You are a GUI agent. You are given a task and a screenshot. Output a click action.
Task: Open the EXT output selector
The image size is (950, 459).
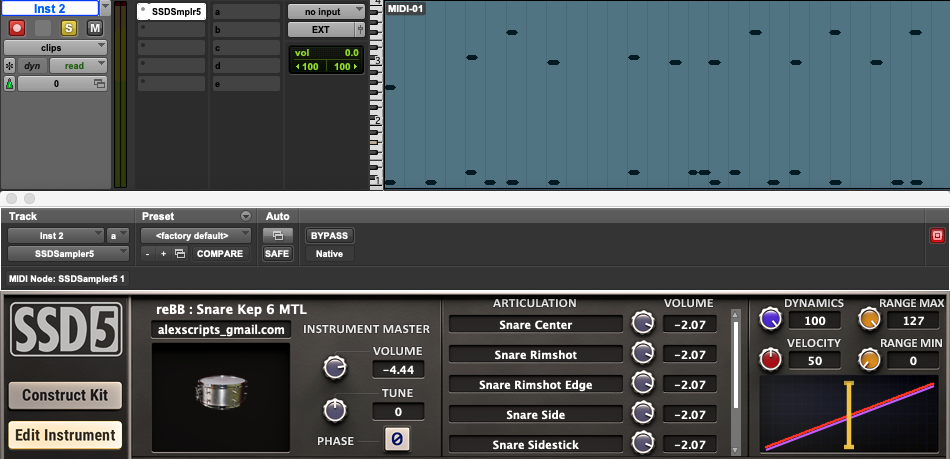click(x=321, y=30)
